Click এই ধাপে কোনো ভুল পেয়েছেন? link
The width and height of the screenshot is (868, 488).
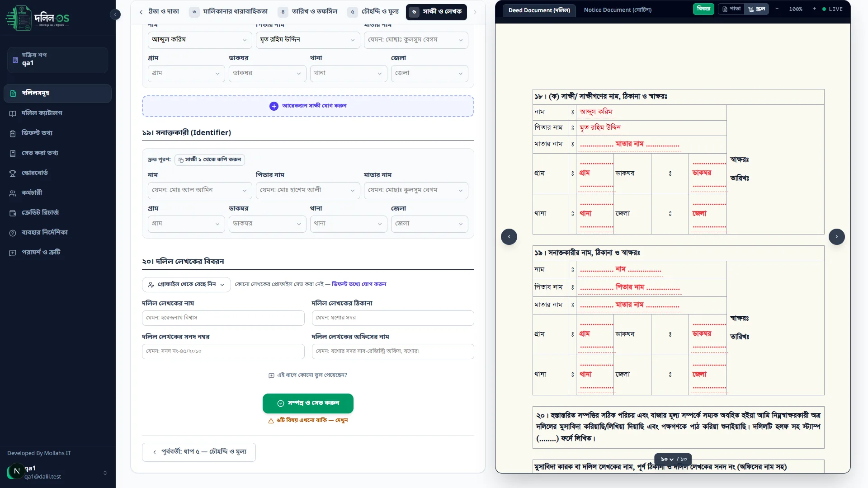click(x=308, y=375)
